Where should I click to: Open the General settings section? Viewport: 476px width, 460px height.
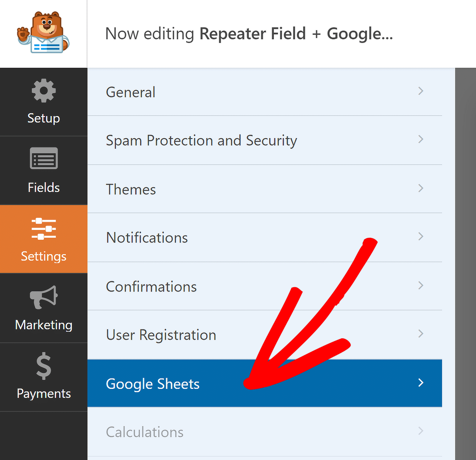coord(131,92)
